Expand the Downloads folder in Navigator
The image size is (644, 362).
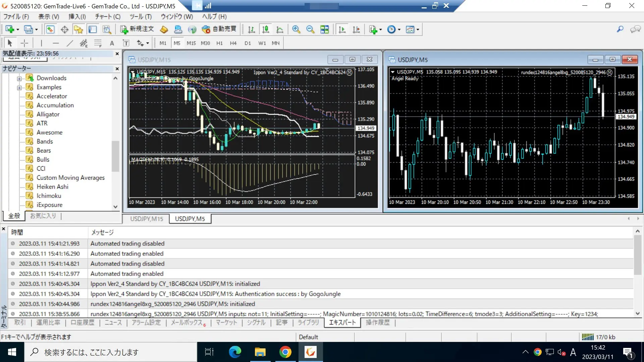[x=19, y=78]
